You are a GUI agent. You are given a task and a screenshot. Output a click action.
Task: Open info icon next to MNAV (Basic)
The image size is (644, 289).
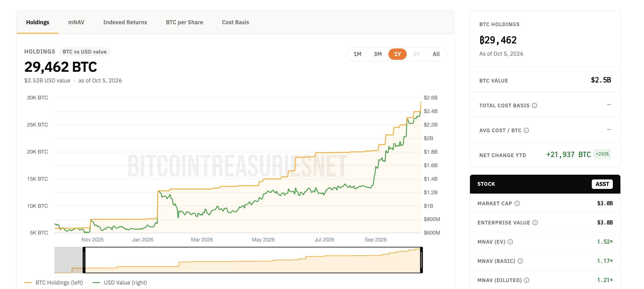click(x=520, y=261)
